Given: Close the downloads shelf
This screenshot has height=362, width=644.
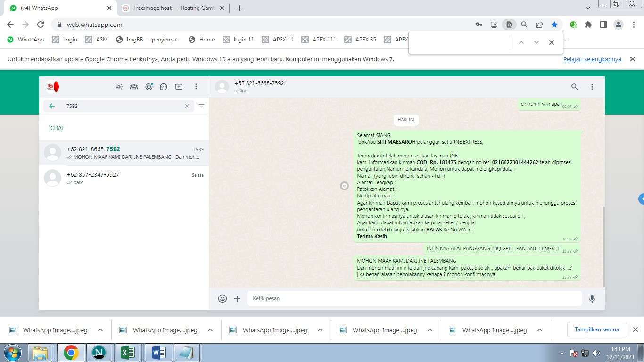Looking at the screenshot, I should [x=635, y=329].
